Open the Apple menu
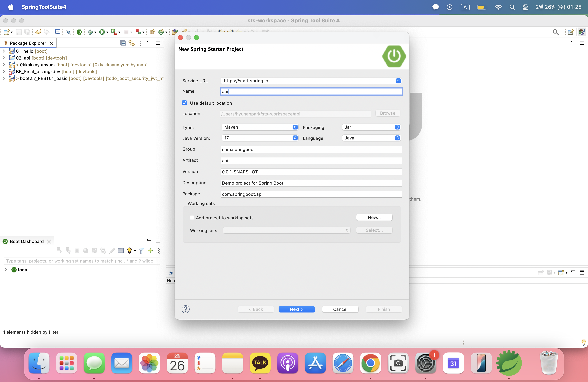The image size is (588, 382). (11, 7)
